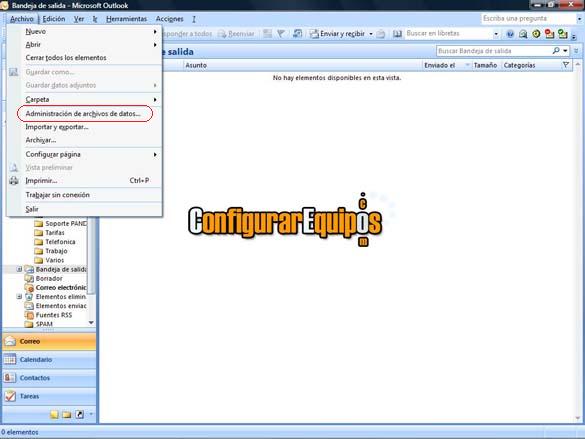Open the Buscar en libretas dropdown
Viewport: 585px width, 439px height.
click(x=496, y=34)
